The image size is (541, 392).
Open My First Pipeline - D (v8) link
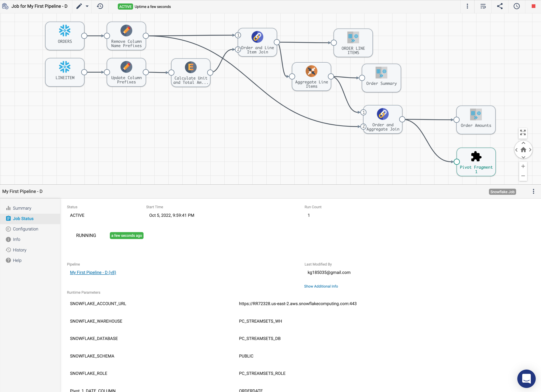[x=93, y=272]
